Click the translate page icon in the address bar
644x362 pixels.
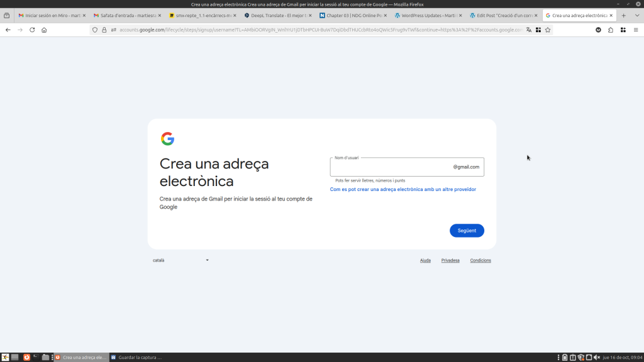point(529,30)
